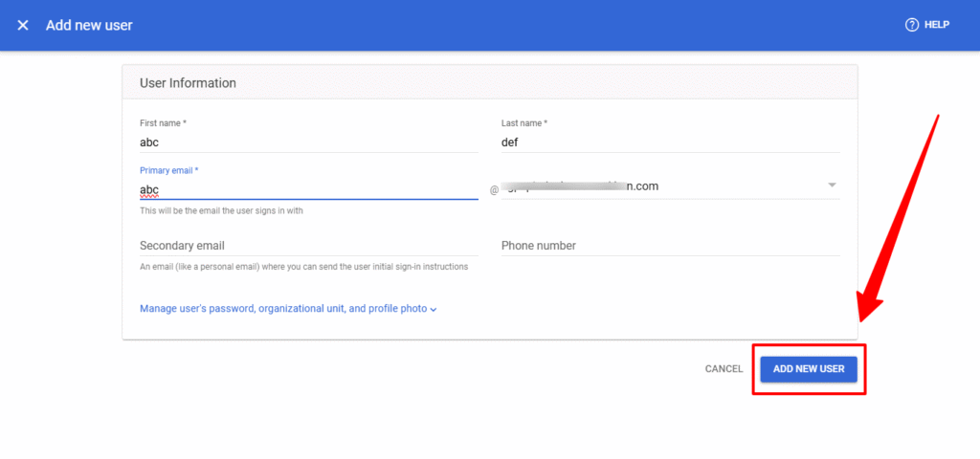The height and width of the screenshot is (459, 980).
Task: Click the question mark help icon
Action: pos(911,25)
